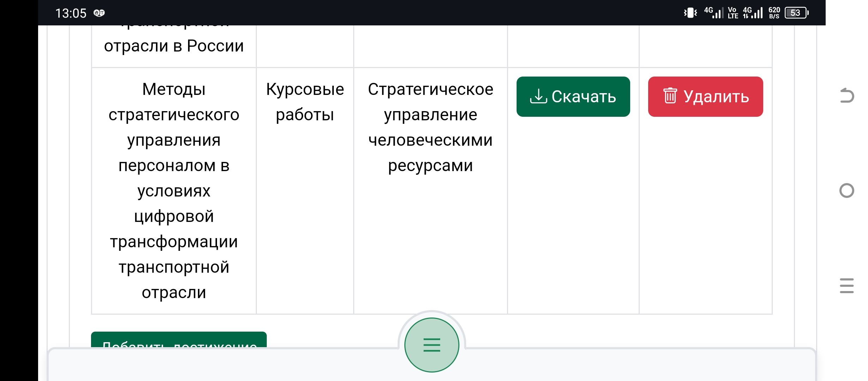Tap the Android home circle button
The height and width of the screenshot is (381, 868).
tap(847, 190)
